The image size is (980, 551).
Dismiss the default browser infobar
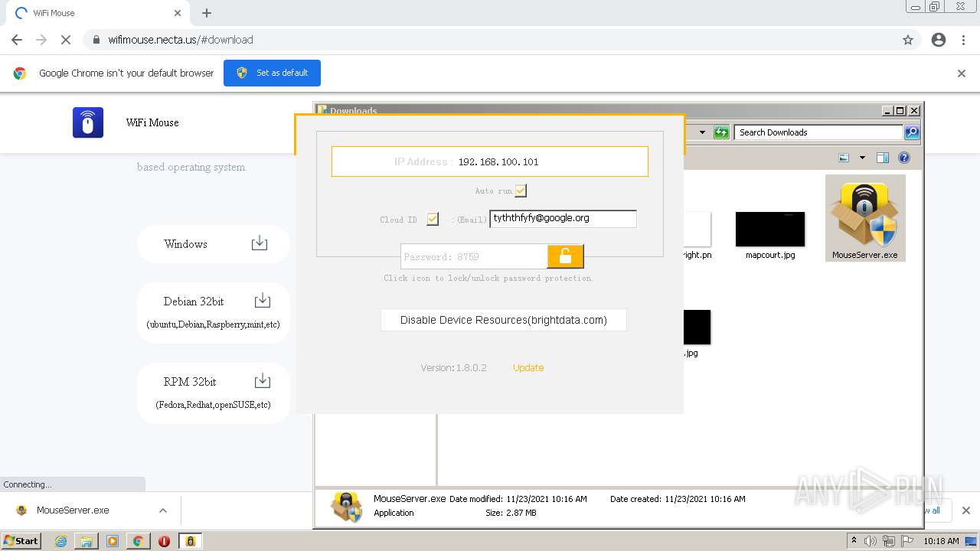(962, 73)
